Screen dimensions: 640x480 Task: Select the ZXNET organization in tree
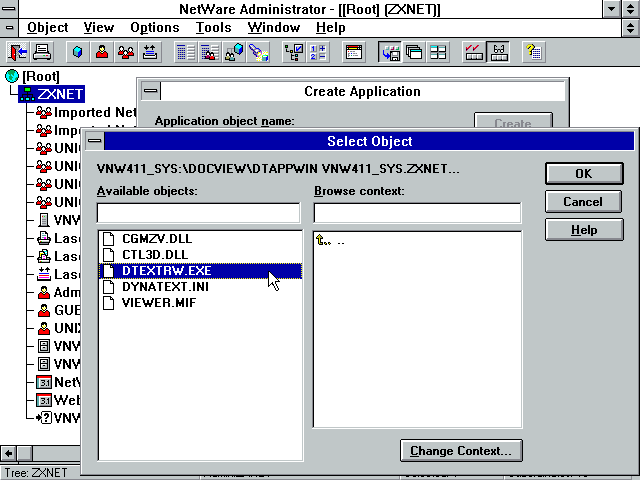pos(52,94)
